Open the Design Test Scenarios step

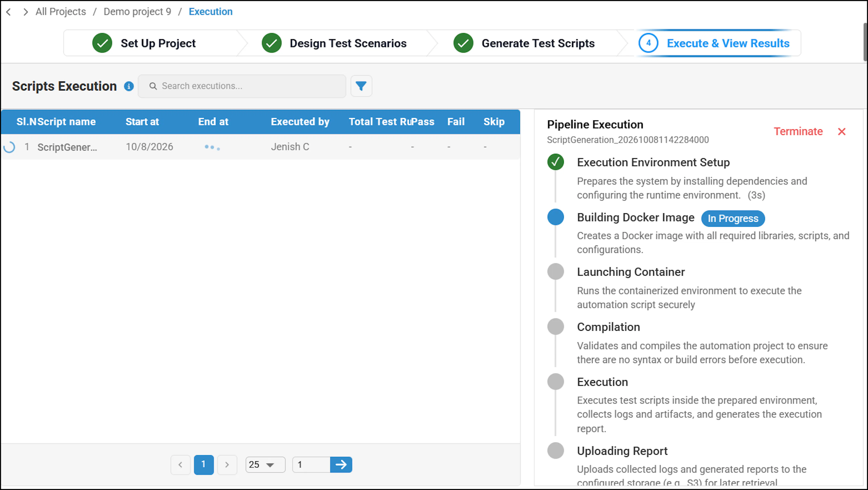coord(348,43)
